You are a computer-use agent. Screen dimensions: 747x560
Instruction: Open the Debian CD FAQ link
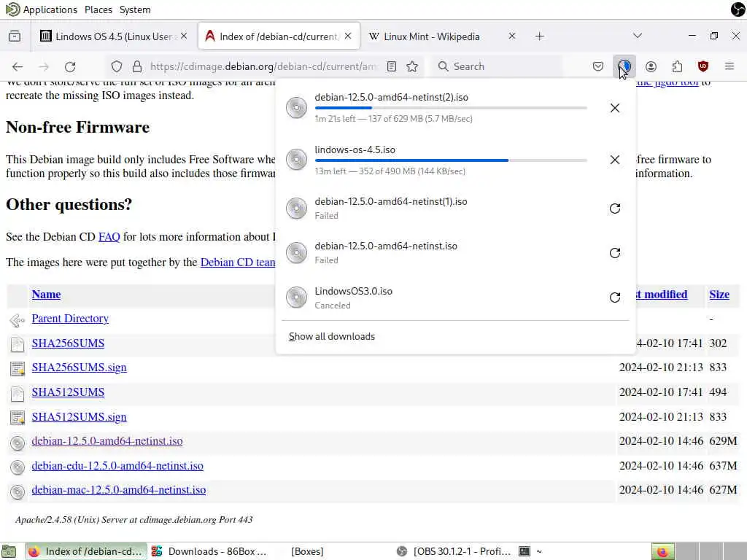109,237
